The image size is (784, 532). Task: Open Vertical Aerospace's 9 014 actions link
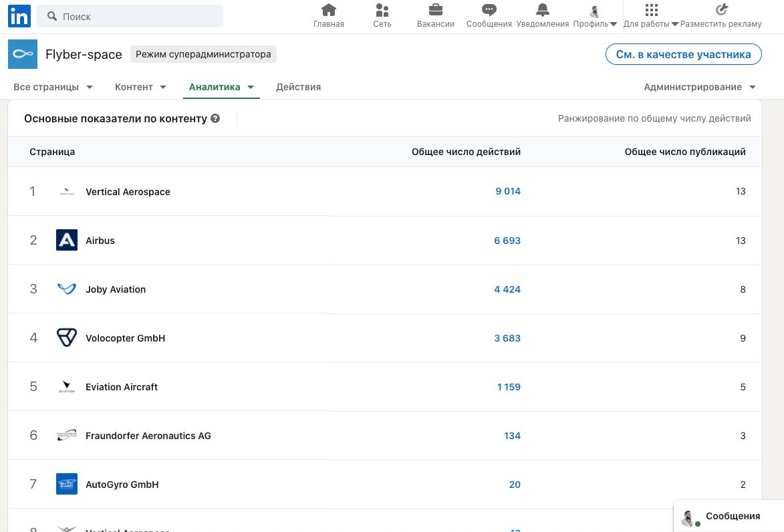508,191
